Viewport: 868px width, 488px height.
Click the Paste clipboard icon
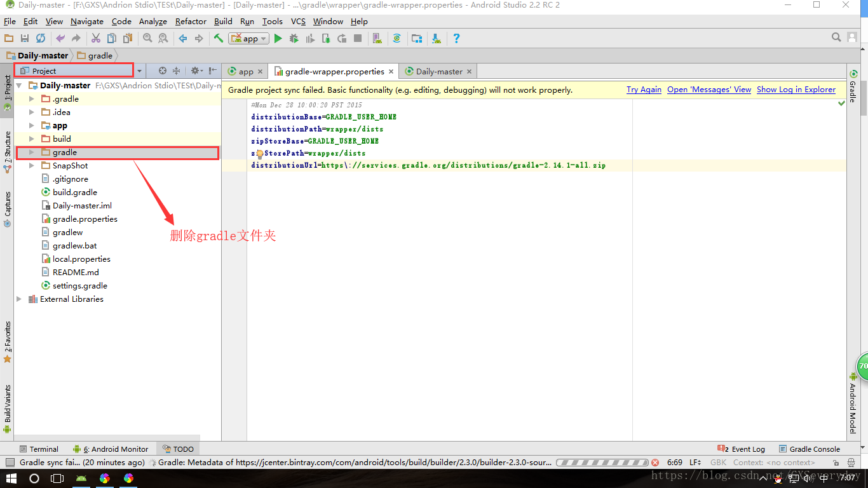pos(128,39)
